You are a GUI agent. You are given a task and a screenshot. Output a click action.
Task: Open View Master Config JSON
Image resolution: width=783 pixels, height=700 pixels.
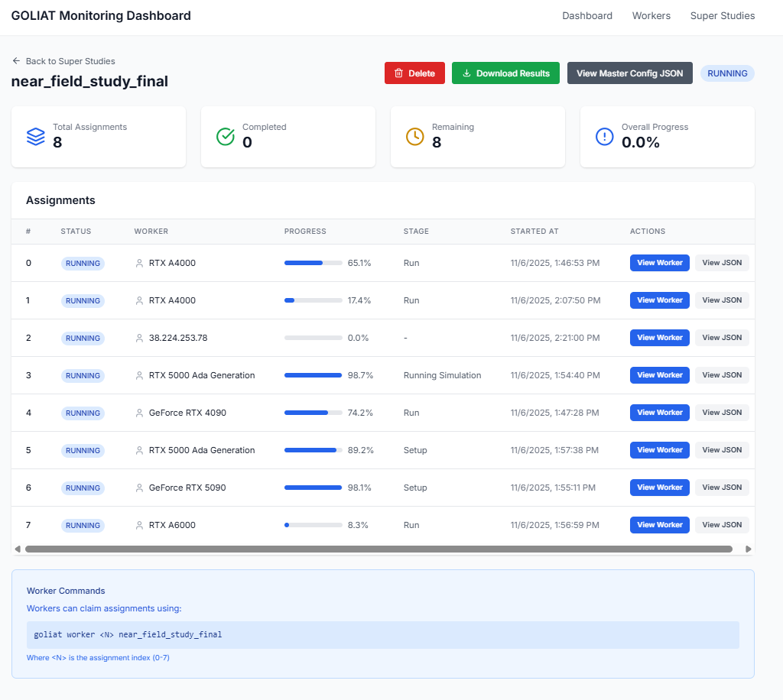point(629,73)
